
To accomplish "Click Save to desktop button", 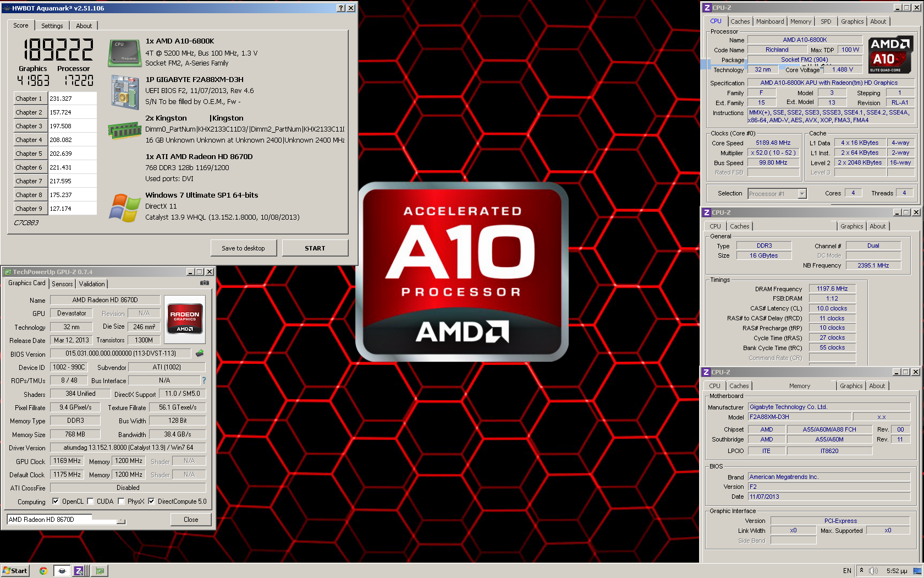I will coord(243,248).
